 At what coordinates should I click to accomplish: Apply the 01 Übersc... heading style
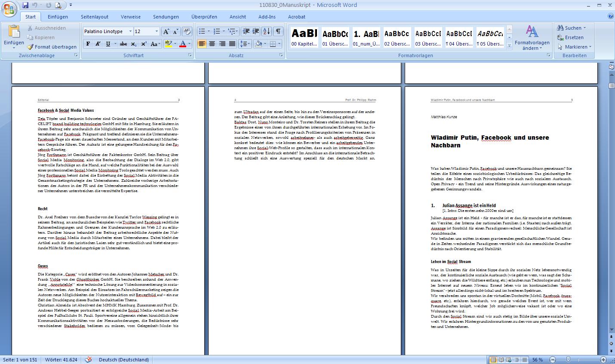coord(335,37)
